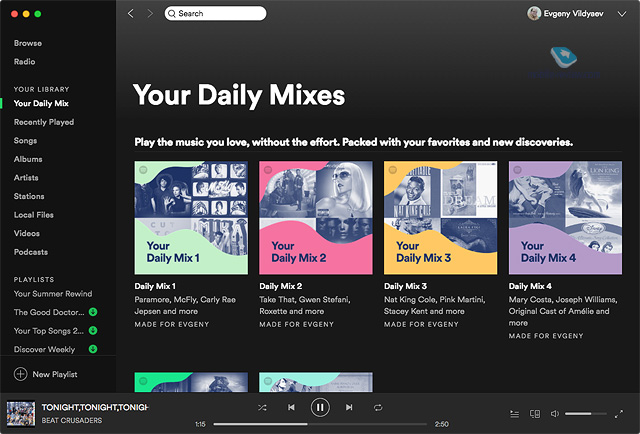Mute with the speaker volume icon
640x434 pixels.
(555, 414)
